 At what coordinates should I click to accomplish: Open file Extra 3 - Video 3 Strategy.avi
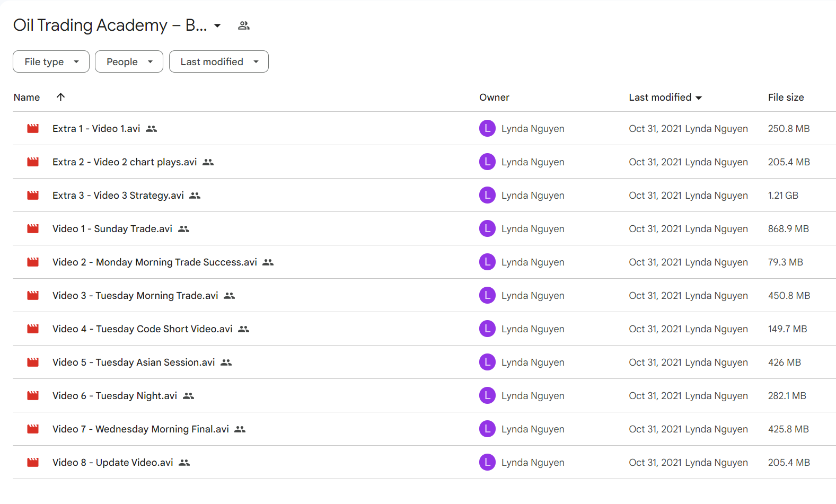118,196
